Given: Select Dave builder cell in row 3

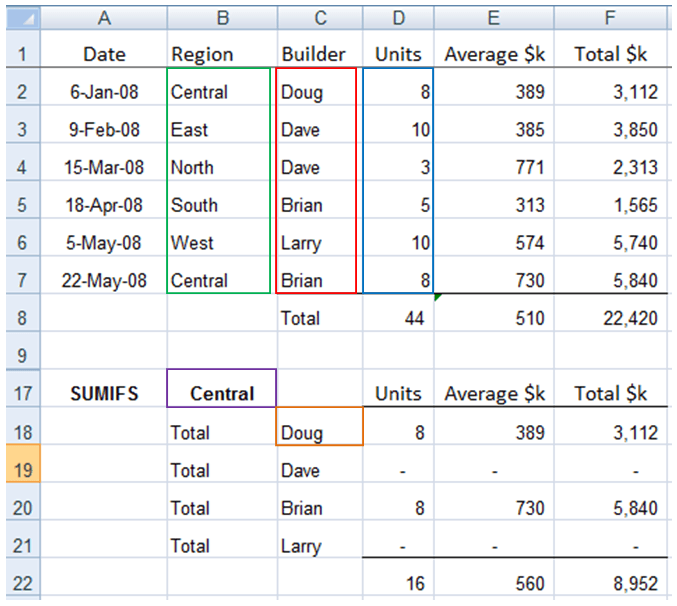Looking at the screenshot, I should 320,124.
